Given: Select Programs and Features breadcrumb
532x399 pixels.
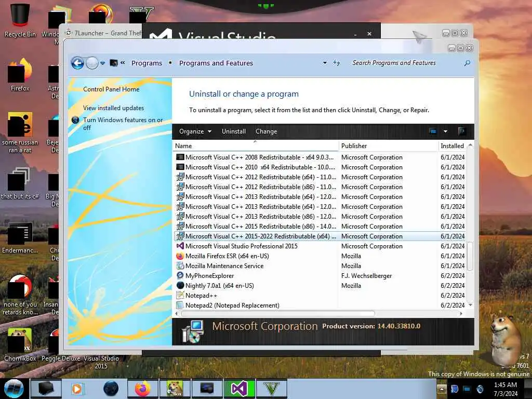Looking at the screenshot, I should tap(216, 63).
